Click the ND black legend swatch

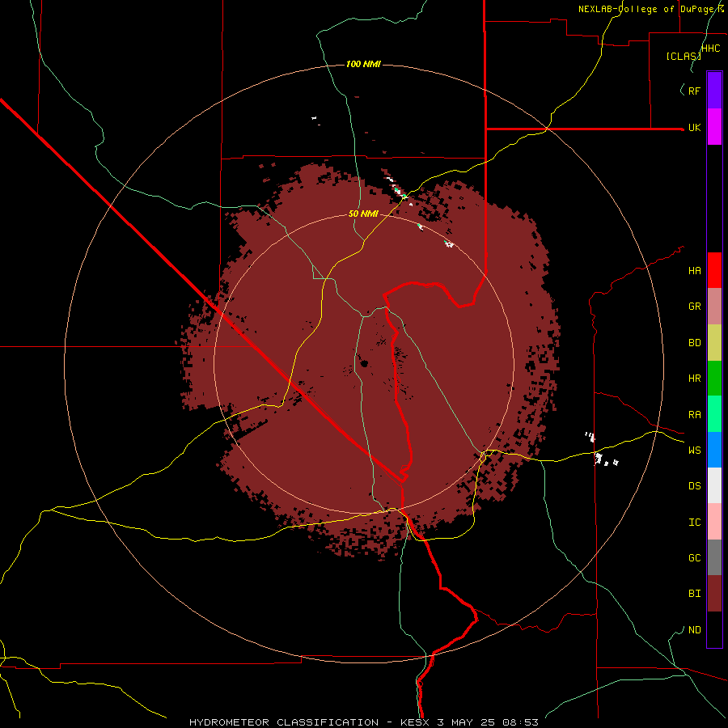click(x=714, y=629)
